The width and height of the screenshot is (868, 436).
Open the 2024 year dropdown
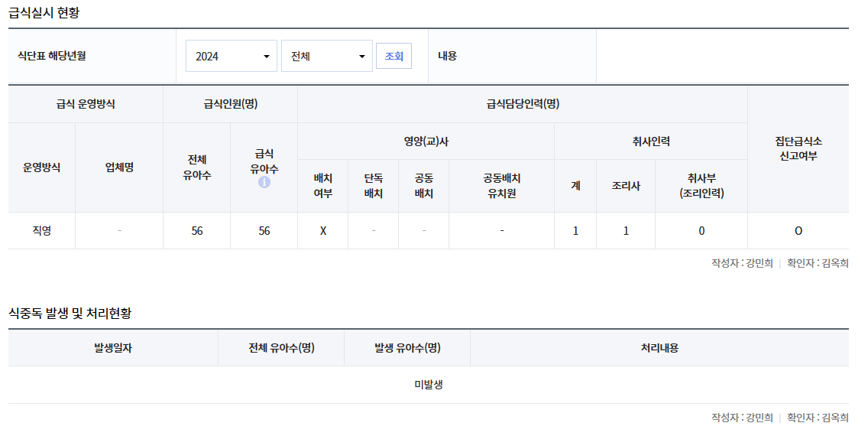click(x=232, y=56)
